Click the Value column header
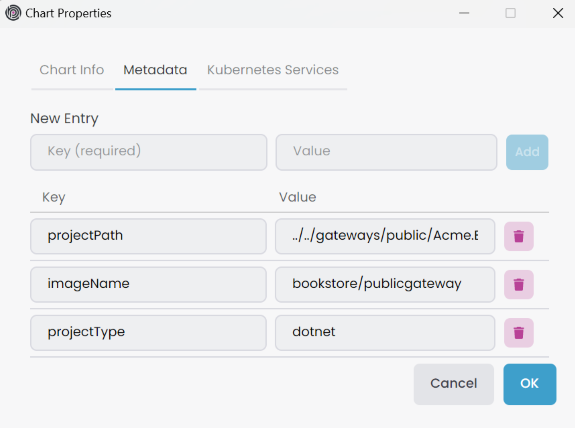The height and width of the screenshot is (428, 575). coord(297,197)
